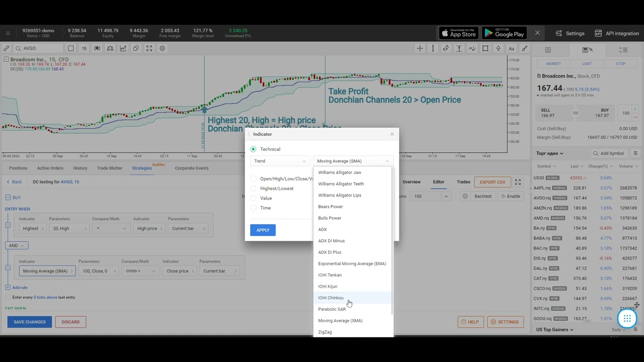644x362 pixels.
Task: Click the duplicate chart windows icon
Action: [x=136, y=48]
